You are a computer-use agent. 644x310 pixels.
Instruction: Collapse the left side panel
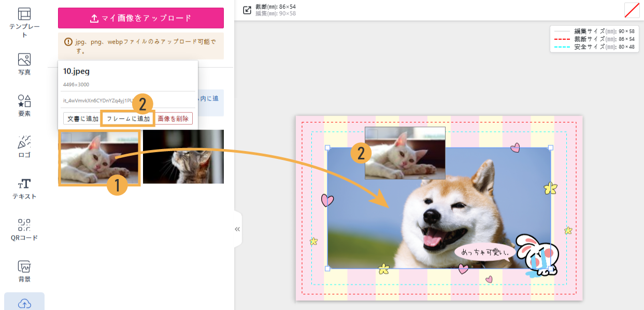pyautogui.click(x=237, y=229)
